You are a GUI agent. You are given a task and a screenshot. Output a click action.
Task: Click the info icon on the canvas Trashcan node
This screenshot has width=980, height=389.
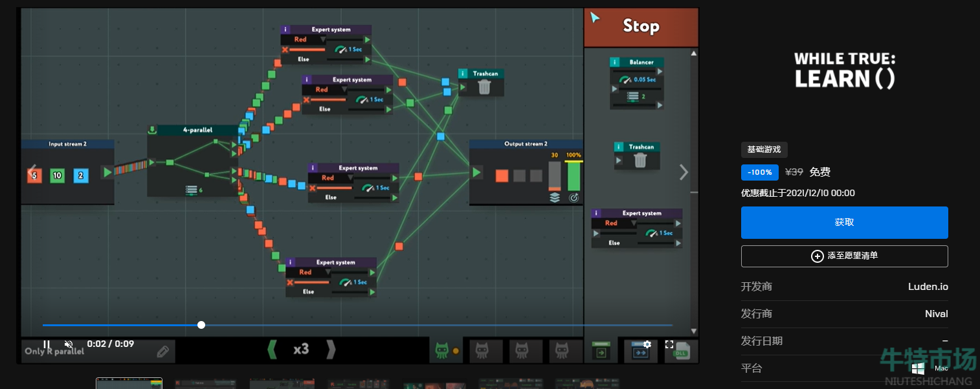(463, 74)
